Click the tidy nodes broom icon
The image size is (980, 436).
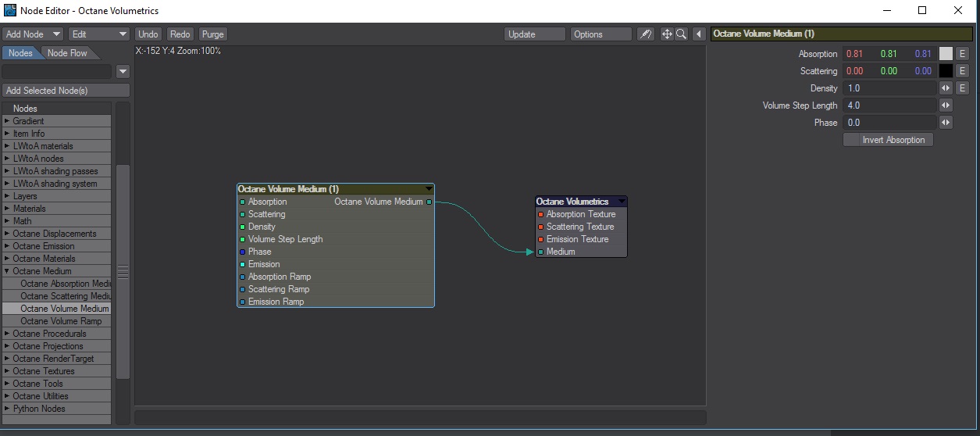[645, 34]
